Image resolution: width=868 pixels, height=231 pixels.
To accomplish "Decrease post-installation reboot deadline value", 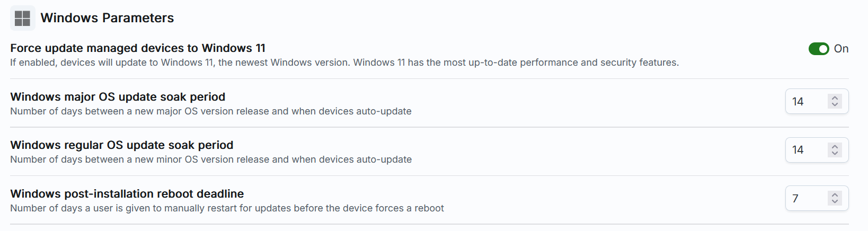I will click(x=835, y=202).
